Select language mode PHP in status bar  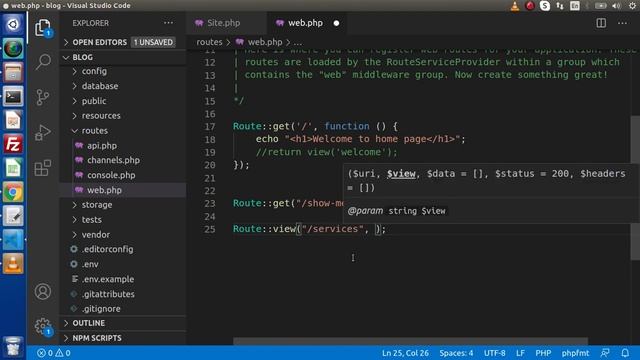[x=543, y=353]
